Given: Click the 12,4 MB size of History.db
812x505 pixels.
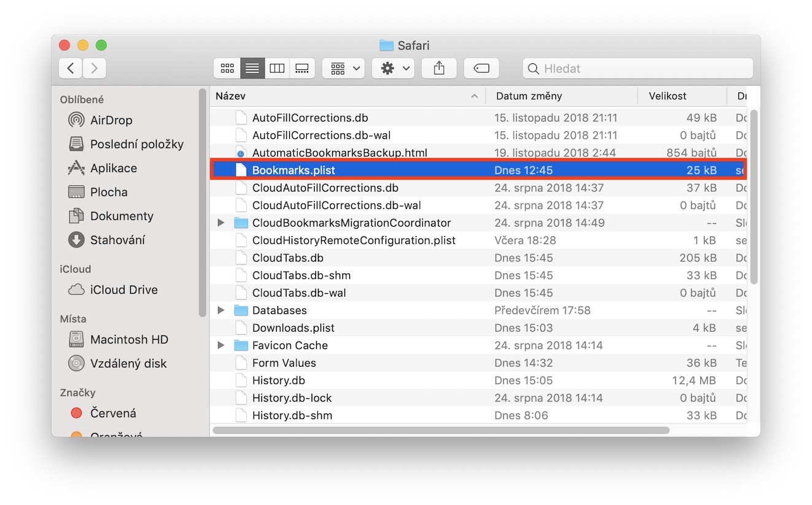Looking at the screenshot, I should point(694,381).
